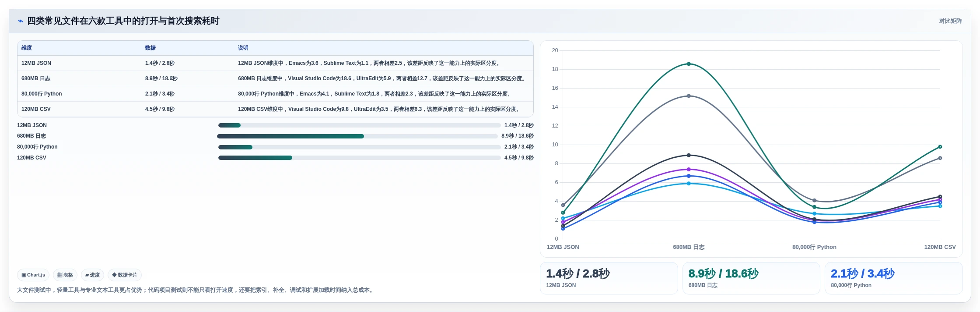Click the 680MB 日志 cell in the table
The image size is (980, 312).
tap(36, 78)
